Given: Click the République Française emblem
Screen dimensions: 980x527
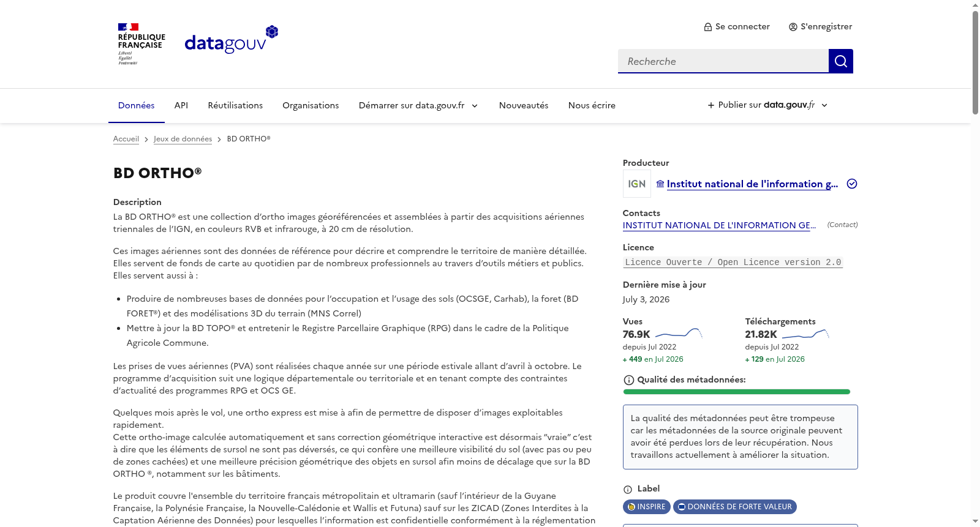Looking at the screenshot, I should coord(141,44).
